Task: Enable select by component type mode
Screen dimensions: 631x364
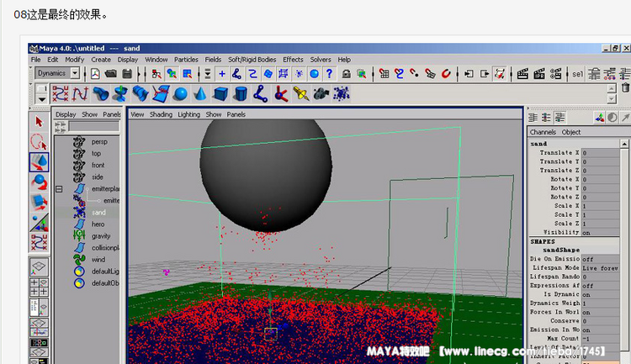Action: click(188, 74)
